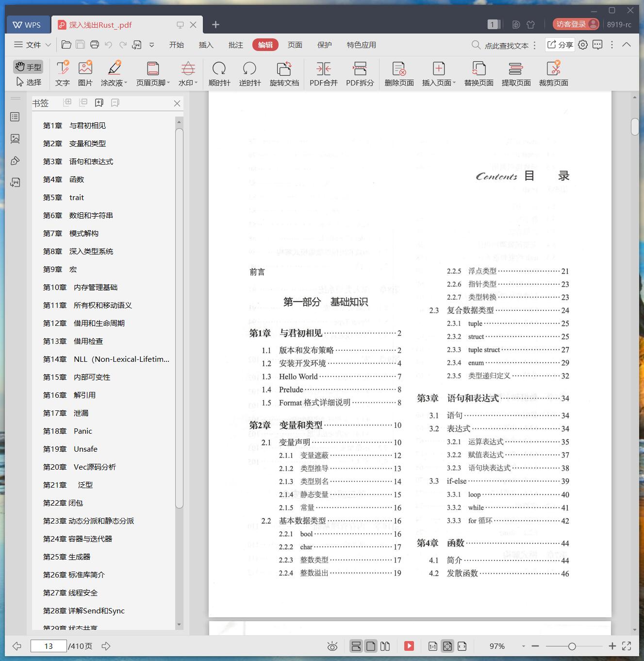
Task: Switch to the Select tool (选择)
Action: coord(28,82)
